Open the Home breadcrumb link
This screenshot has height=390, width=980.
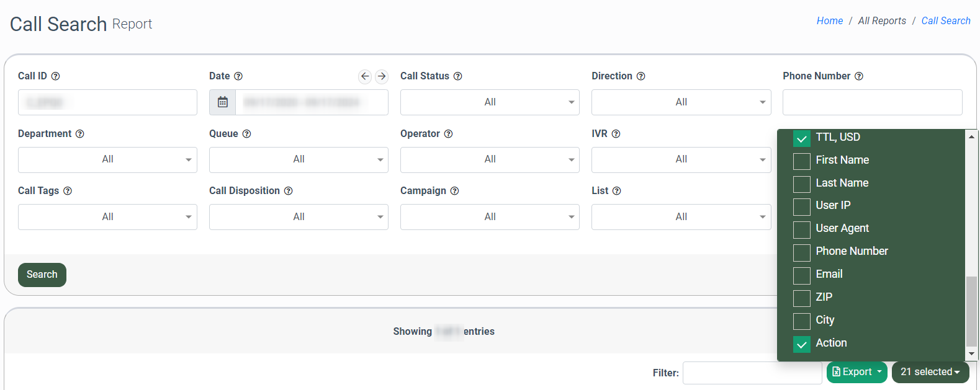pos(829,21)
